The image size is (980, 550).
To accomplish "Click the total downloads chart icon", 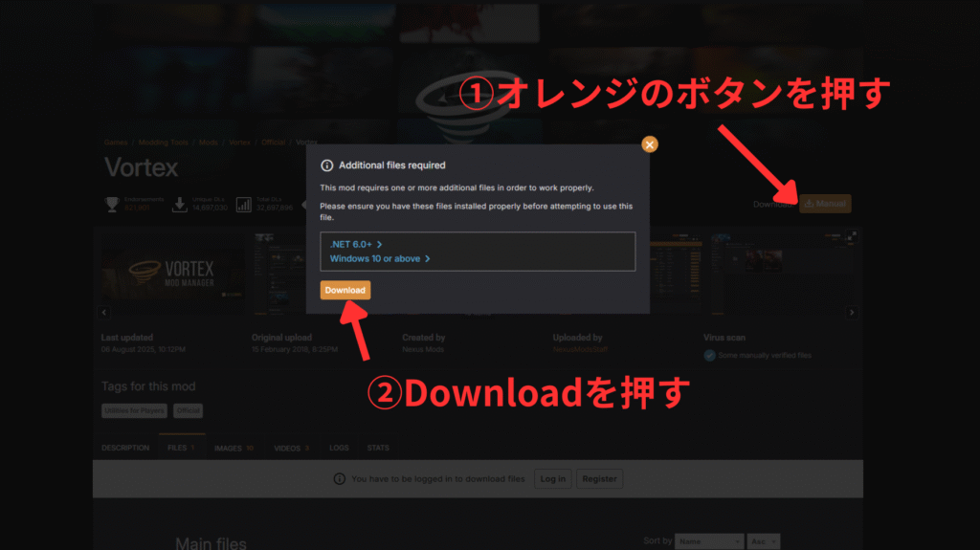I will [x=244, y=204].
